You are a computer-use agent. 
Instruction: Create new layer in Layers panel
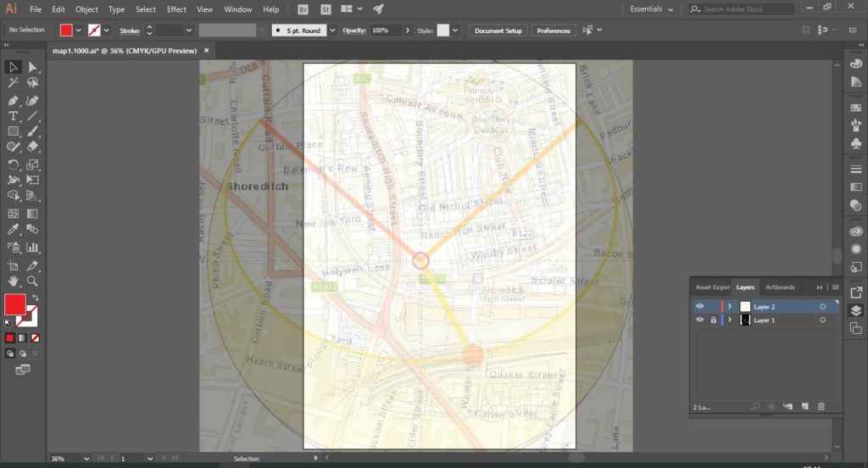805,406
